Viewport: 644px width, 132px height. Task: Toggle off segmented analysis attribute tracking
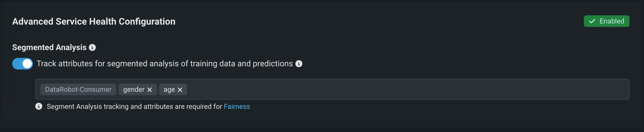pos(23,64)
